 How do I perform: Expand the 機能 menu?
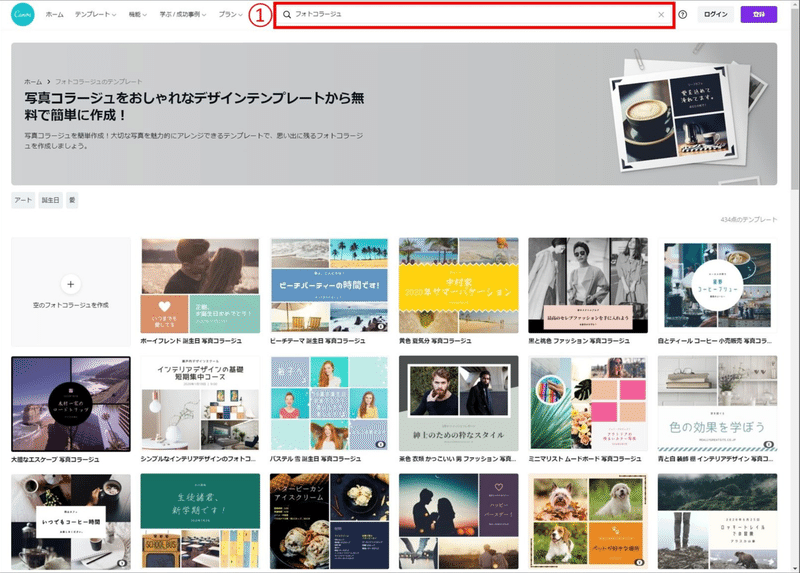coord(138,15)
